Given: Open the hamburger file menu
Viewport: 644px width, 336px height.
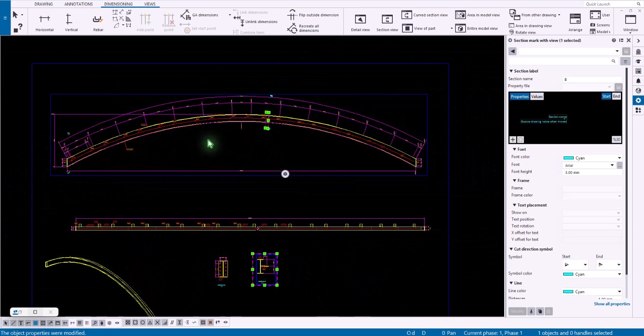Looking at the screenshot, I should coord(5,18).
